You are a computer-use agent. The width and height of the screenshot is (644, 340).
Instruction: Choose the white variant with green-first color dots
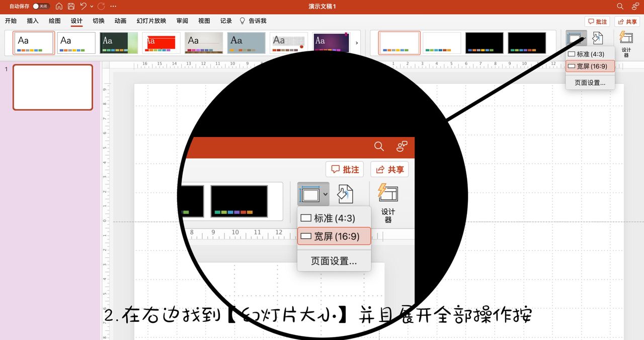click(x=442, y=43)
